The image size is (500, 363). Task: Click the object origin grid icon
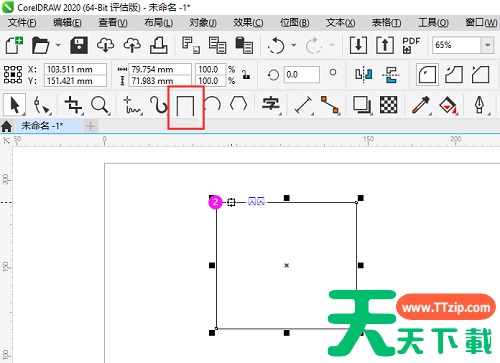click(x=13, y=74)
